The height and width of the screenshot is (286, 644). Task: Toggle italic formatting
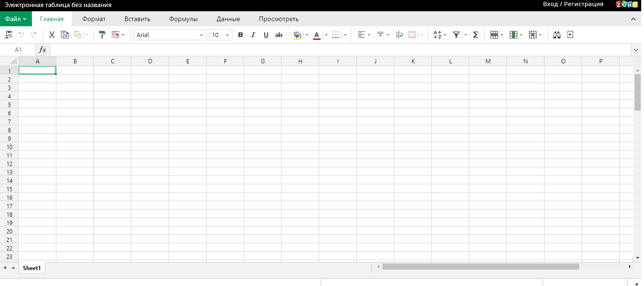click(x=253, y=35)
